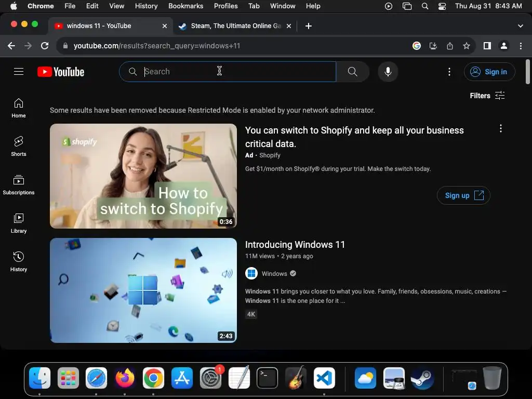This screenshot has width=532, height=399.
Task: Share this page via share icon
Action: 450,46
